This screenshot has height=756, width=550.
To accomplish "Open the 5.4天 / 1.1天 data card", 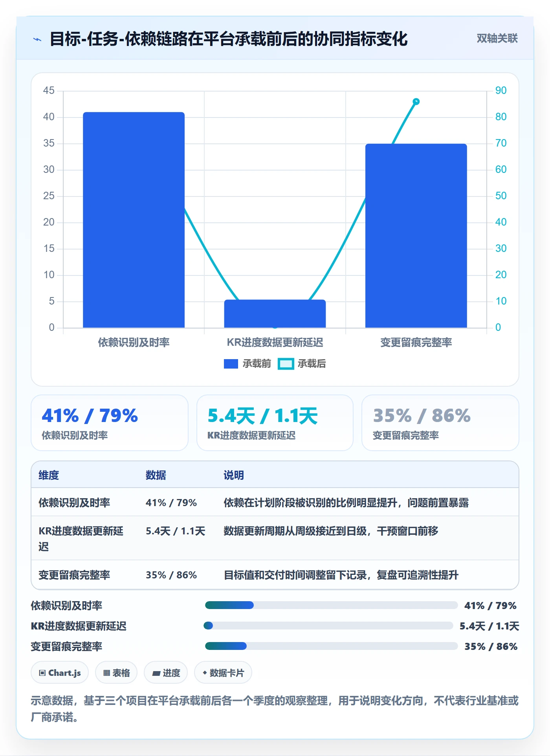I will tap(275, 423).
